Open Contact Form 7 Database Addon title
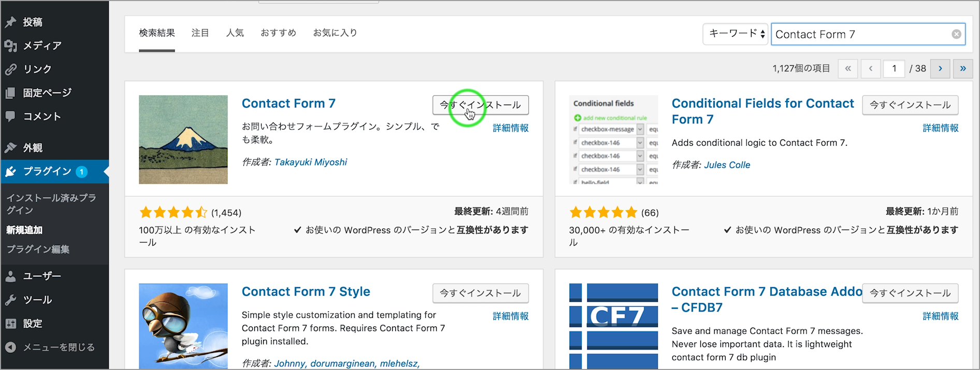This screenshot has height=370, width=980. point(767,300)
